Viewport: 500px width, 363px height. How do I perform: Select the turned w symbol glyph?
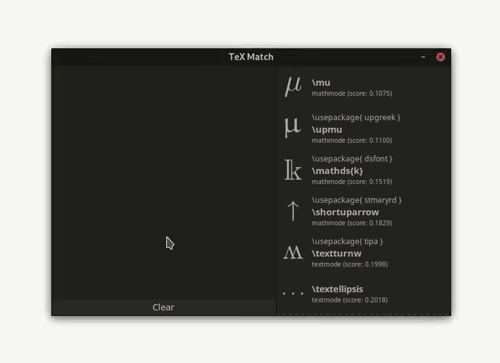(293, 253)
